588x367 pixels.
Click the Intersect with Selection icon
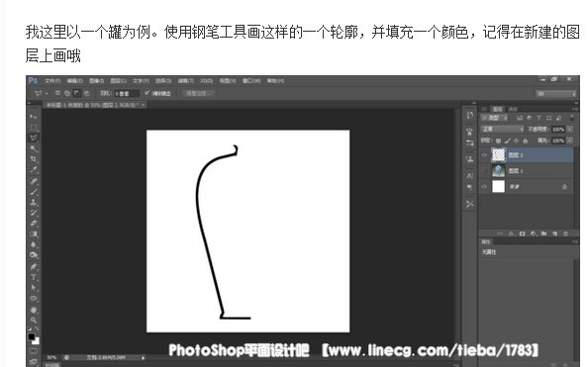pyautogui.click(x=87, y=93)
